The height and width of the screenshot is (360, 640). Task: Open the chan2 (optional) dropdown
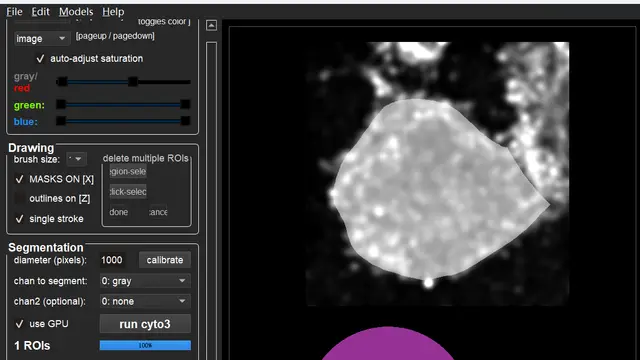coord(145,301)
